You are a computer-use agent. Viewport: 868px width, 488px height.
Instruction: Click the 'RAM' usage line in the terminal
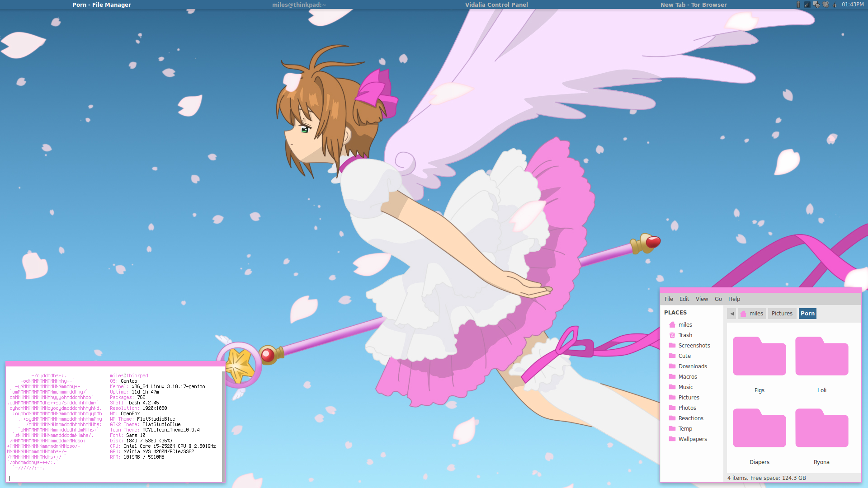click(137, 457)
